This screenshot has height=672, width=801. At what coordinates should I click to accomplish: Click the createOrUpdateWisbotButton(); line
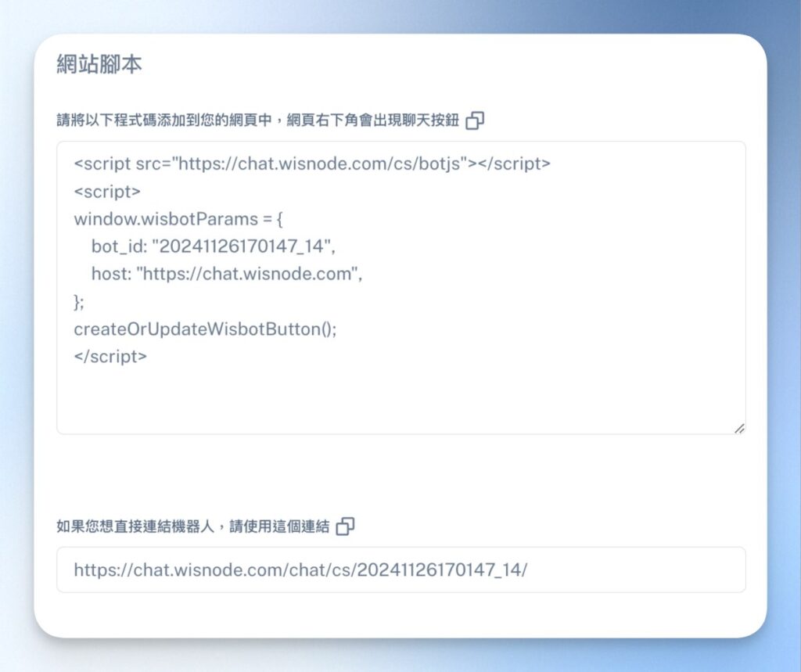[206, 329]
